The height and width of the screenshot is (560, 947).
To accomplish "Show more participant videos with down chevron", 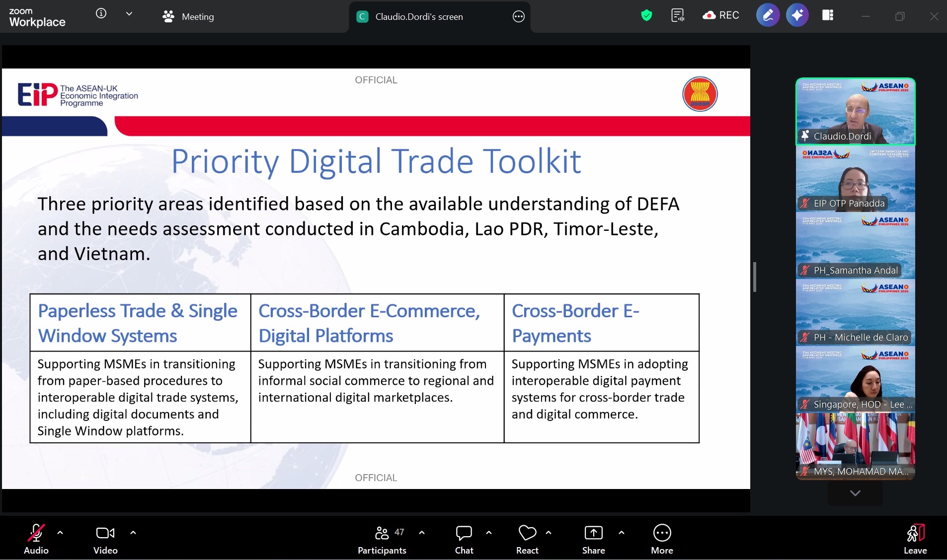I will pos(855,493).
